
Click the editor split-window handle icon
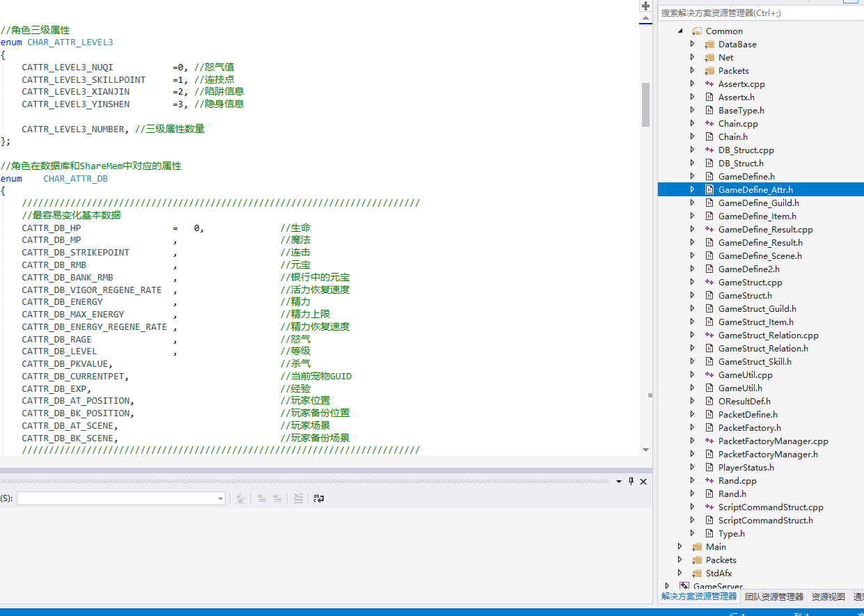click(645, 6)
